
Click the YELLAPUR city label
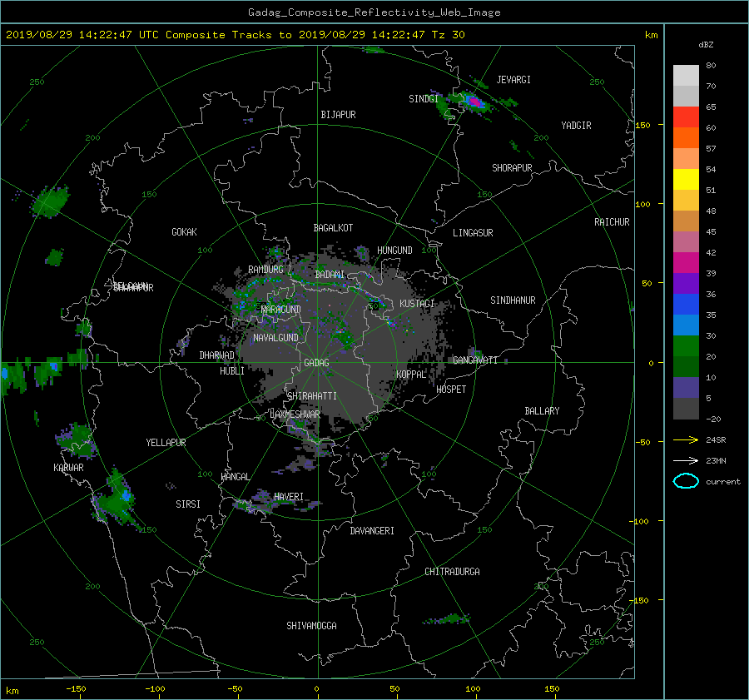166,443
